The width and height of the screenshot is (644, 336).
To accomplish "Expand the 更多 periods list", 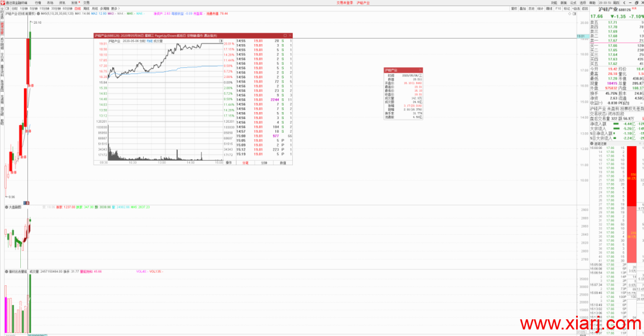I will pyautogui.click(x=114, y=8).
